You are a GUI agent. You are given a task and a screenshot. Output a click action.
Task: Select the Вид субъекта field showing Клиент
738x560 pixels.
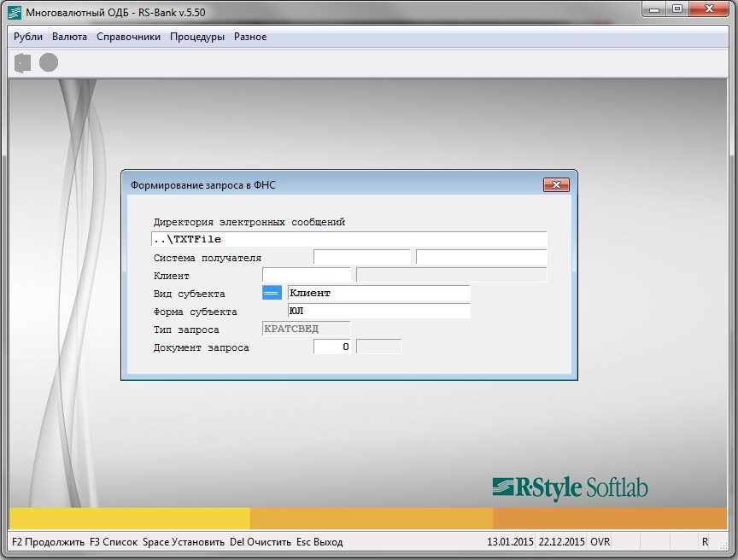click(378, 294)
